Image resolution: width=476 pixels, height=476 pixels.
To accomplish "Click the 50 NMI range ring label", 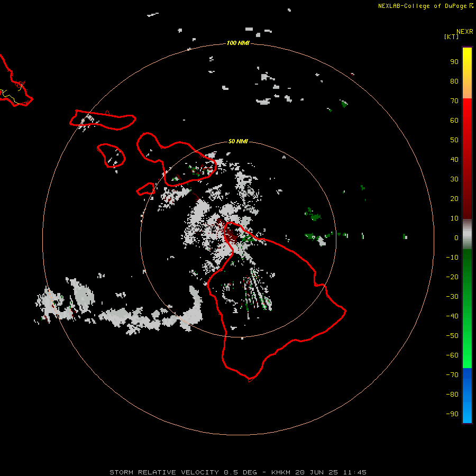I will point(238,141).
